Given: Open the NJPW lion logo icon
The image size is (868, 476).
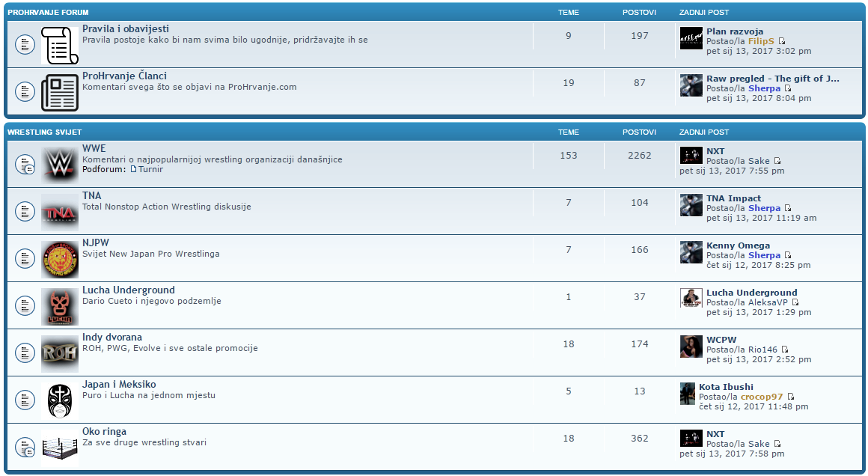Looking at the screenshot, I should (60, 259).
